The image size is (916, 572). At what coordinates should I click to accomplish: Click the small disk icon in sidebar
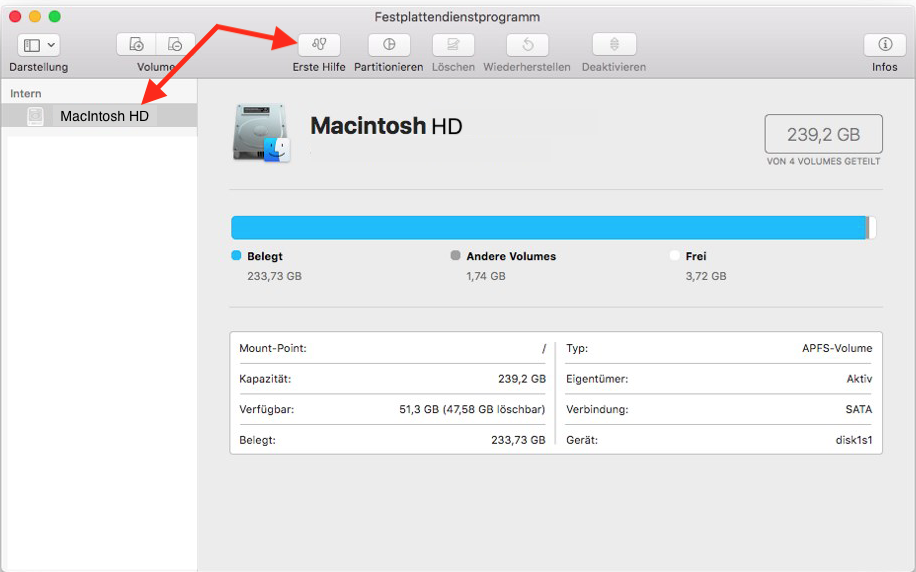[36, 116]
